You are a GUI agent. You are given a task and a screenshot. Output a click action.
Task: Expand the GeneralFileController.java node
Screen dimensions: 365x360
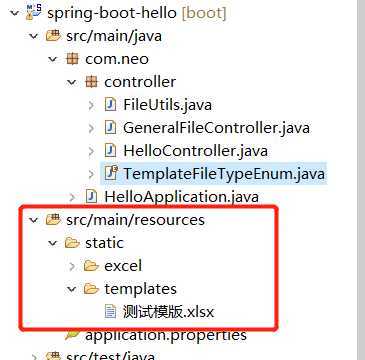(x=91, y=128)
